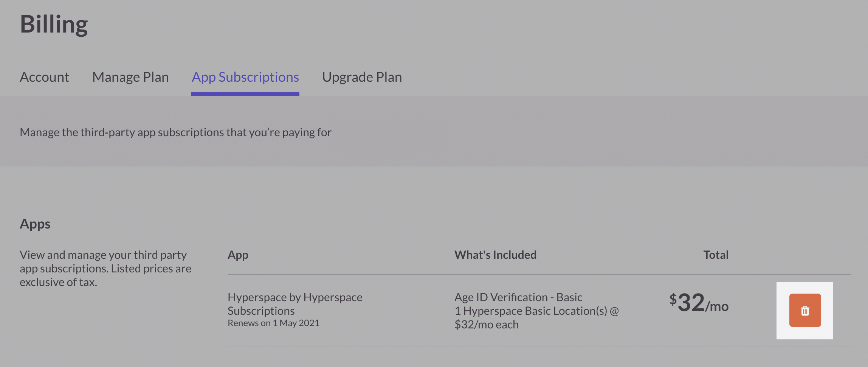Click the 'exclusive of tax.' description line
The height and width of the screenshot is (367, 868).
click(x=58, y=282)
